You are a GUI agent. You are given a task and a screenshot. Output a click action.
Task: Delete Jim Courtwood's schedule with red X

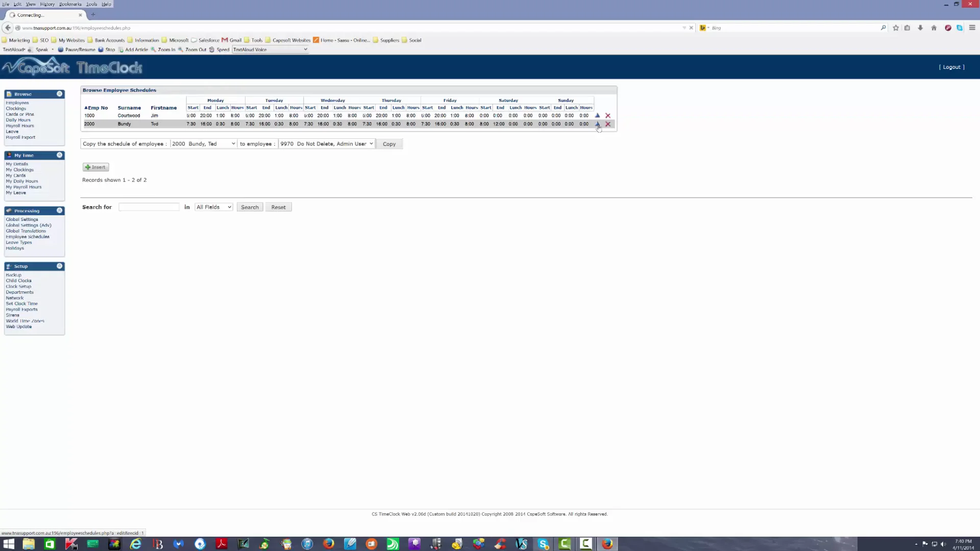point(608,116)
